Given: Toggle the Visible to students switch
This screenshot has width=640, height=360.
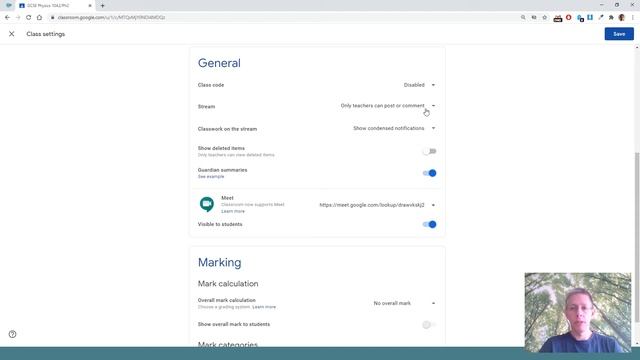Looking at the screenshot, I should [x=429, y=224].
